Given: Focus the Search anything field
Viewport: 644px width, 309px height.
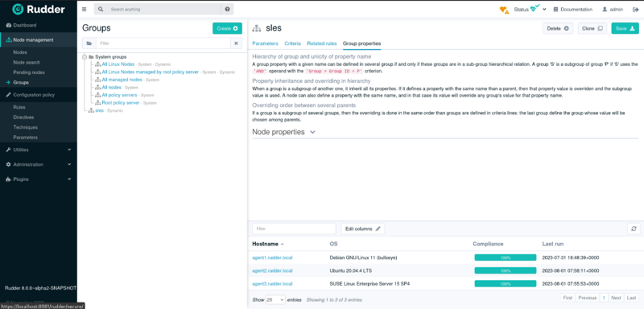Looking at the screenshot, I should [164, 9].
